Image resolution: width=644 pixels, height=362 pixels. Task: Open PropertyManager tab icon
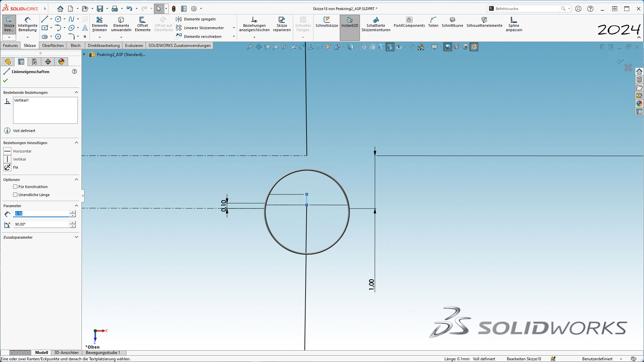coord(21,62)
